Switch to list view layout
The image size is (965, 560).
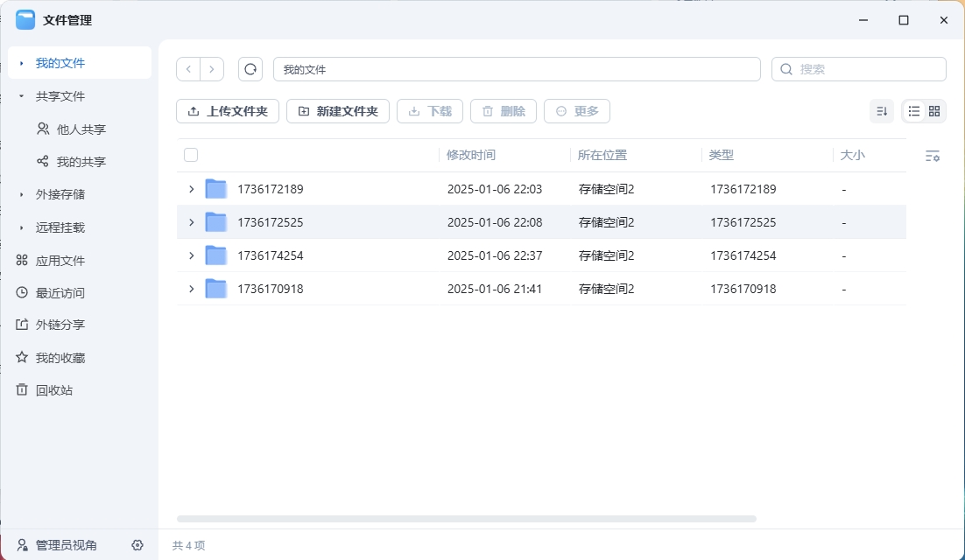pos(914,111)
